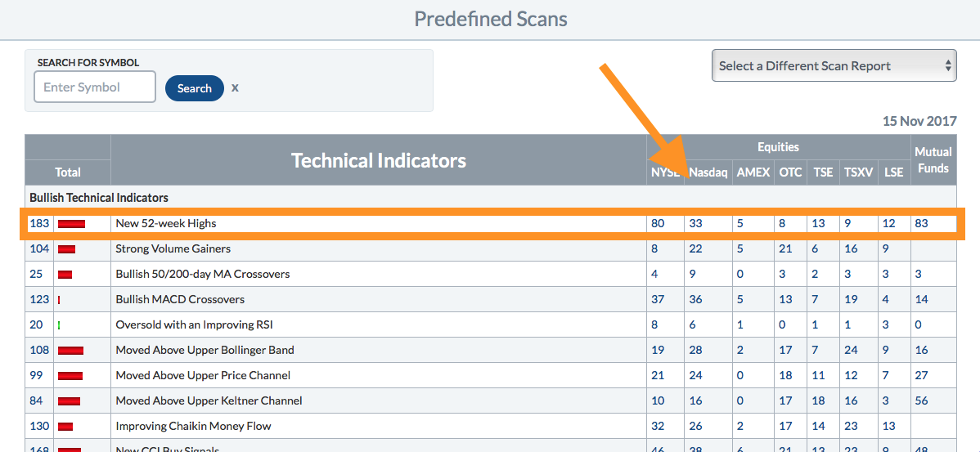Click the red bar next to total 130

[x=65, y=427]
